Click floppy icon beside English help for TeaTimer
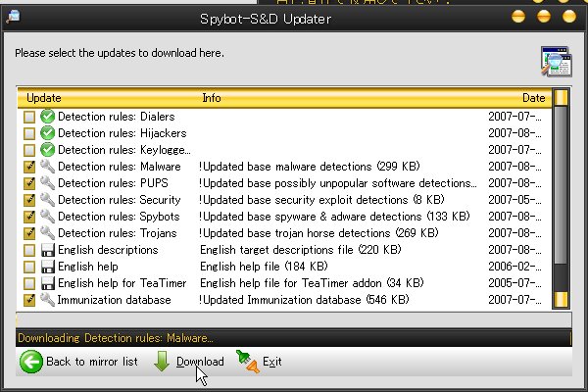Viewport: 588px width, 392px height. [48, 283]
